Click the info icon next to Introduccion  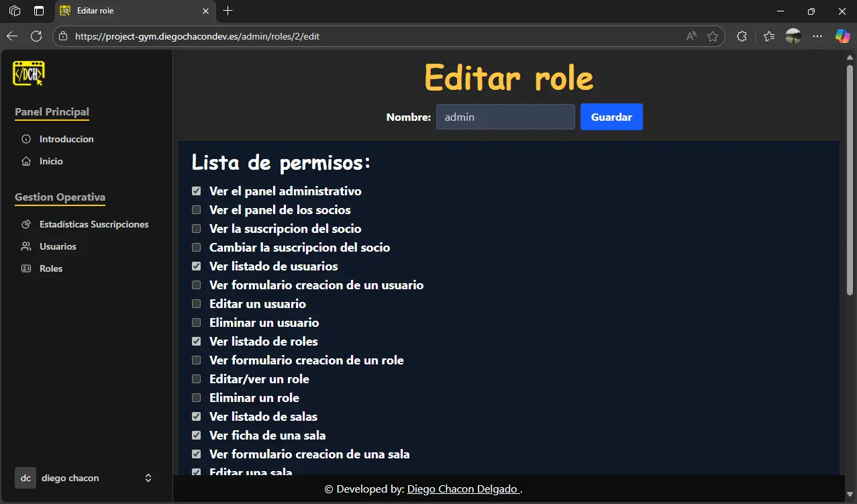26,139
